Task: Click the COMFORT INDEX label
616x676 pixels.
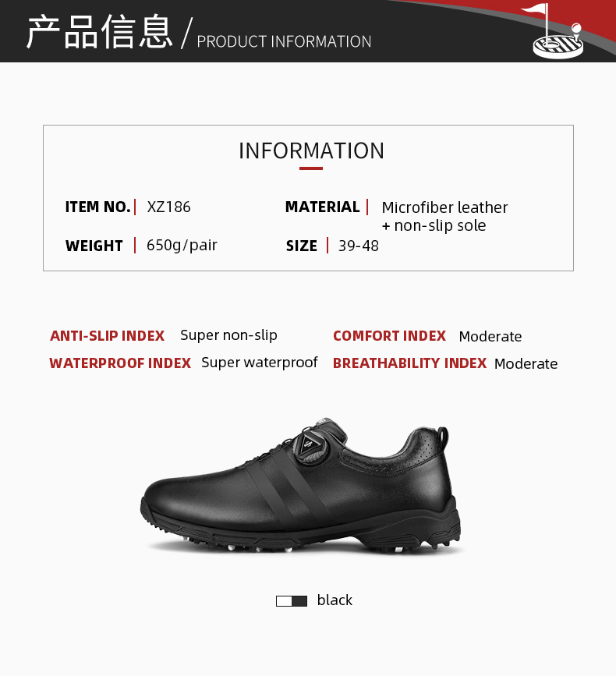Action: click(x=390, y=336)
